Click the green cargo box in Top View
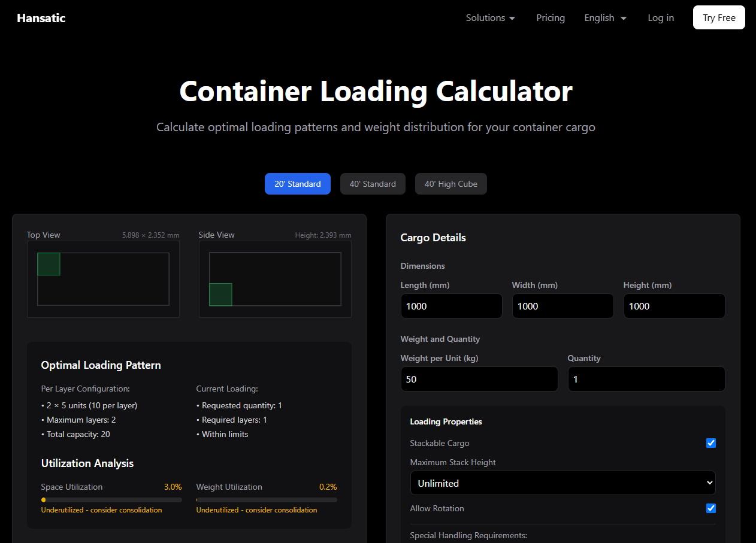Image resolution: width=756 pixels, height=543 pixels. [48, 264]
